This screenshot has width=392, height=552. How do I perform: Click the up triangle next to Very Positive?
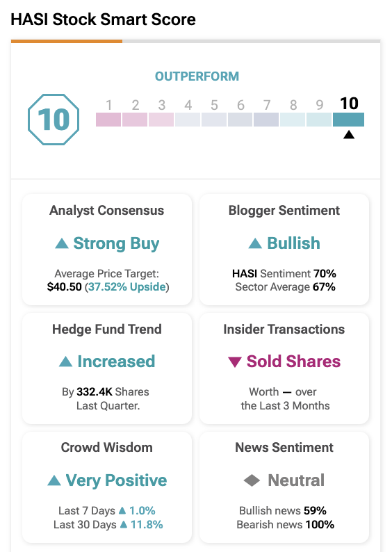click(54, 480)
